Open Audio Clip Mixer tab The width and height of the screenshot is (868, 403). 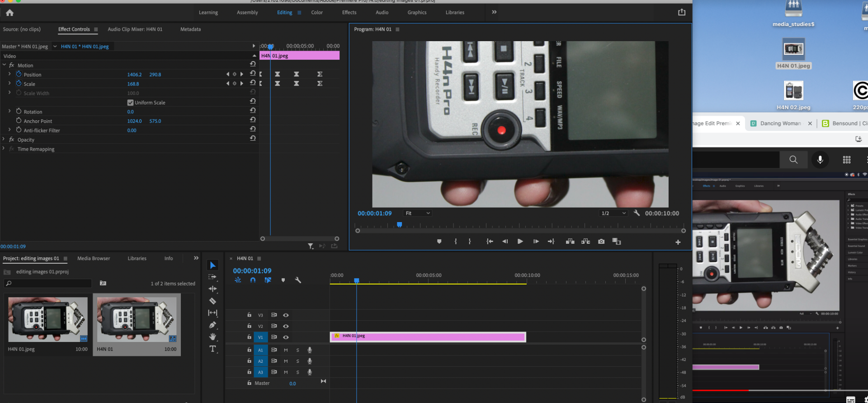pyautogui.click(x=135, y=29)
